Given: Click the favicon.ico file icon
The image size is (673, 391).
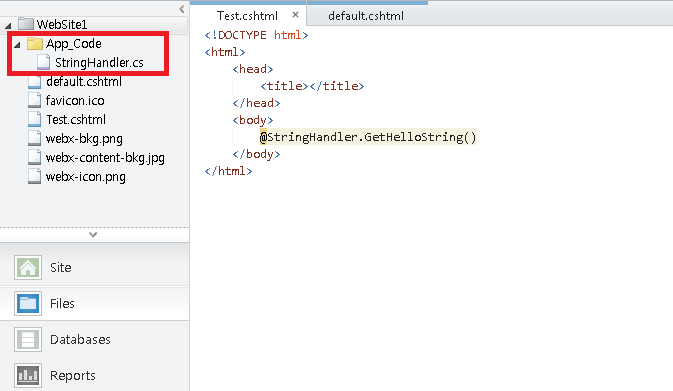Looking at the screenshot, I should [x=34, y=100].
